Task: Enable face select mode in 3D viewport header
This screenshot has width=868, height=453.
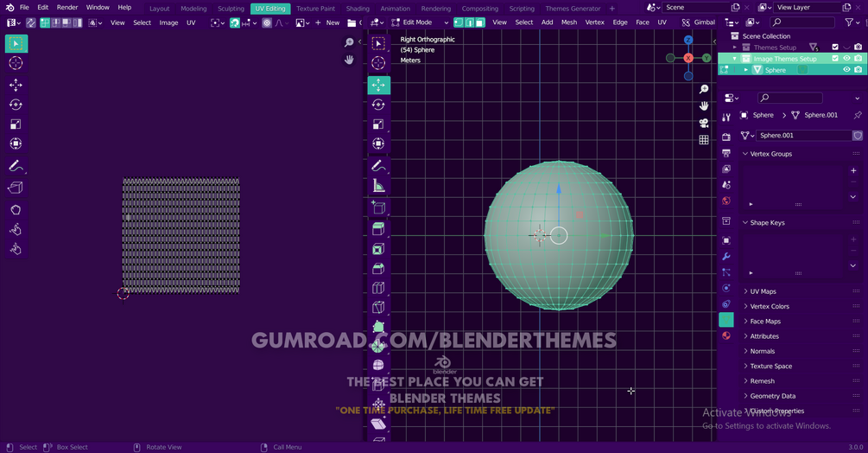Action: pyautogui.click(x=480, y=22)
